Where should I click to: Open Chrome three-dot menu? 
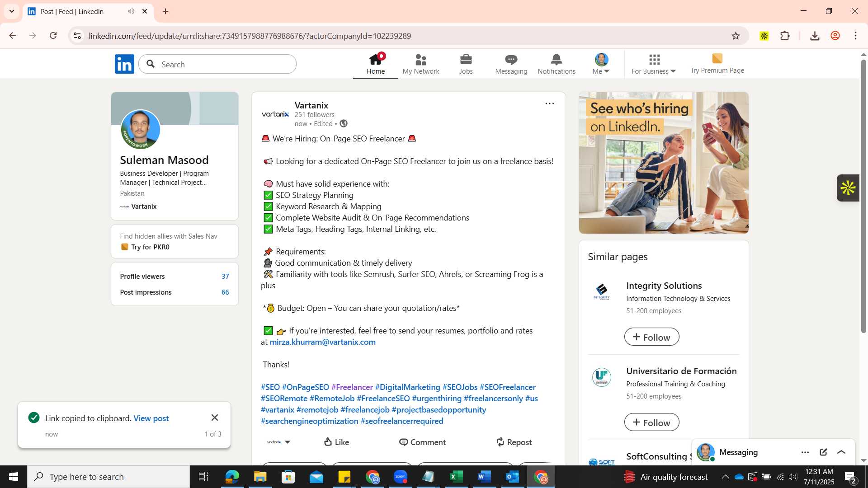[855, 36]
